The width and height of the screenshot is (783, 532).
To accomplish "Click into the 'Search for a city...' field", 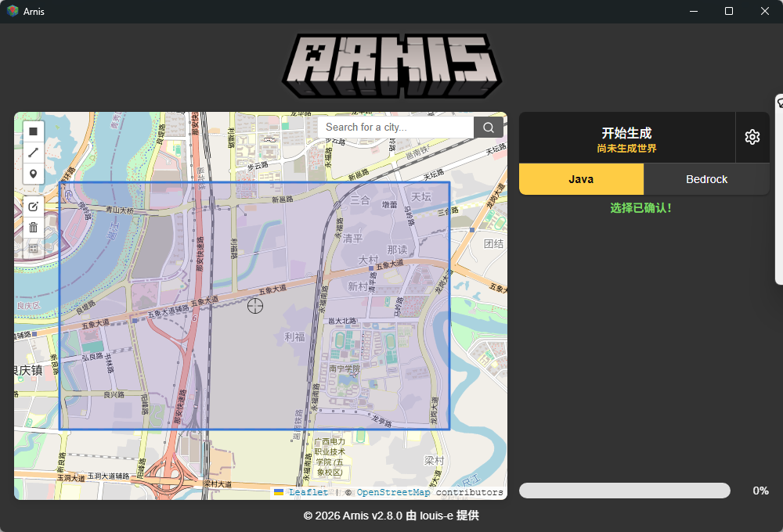I will (x=395, y=128).
